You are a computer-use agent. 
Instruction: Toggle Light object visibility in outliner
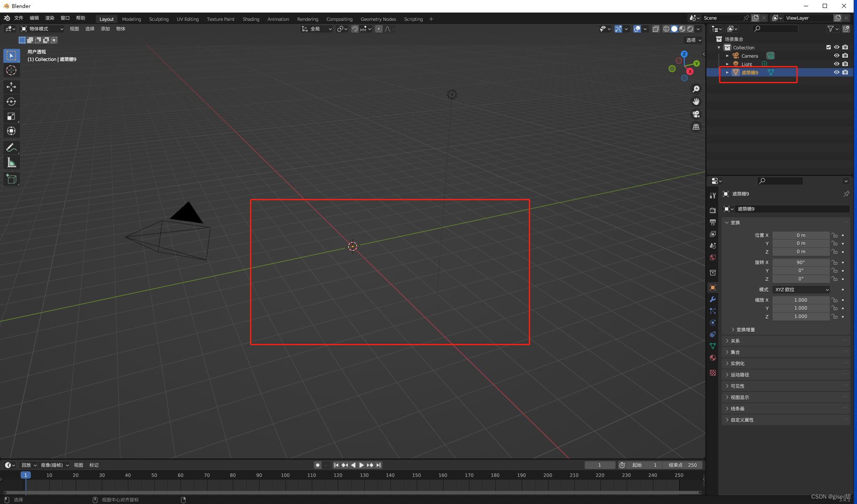click(x=837, y=64)
